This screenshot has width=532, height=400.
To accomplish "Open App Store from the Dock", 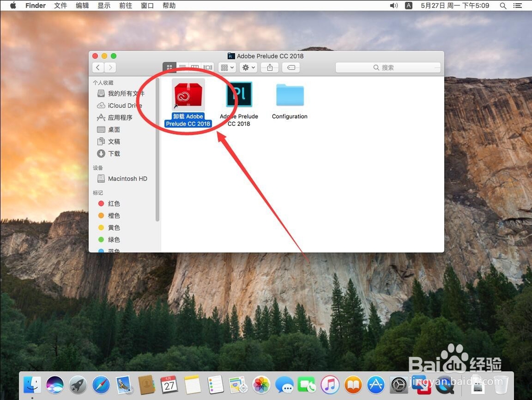I will 376,385.
